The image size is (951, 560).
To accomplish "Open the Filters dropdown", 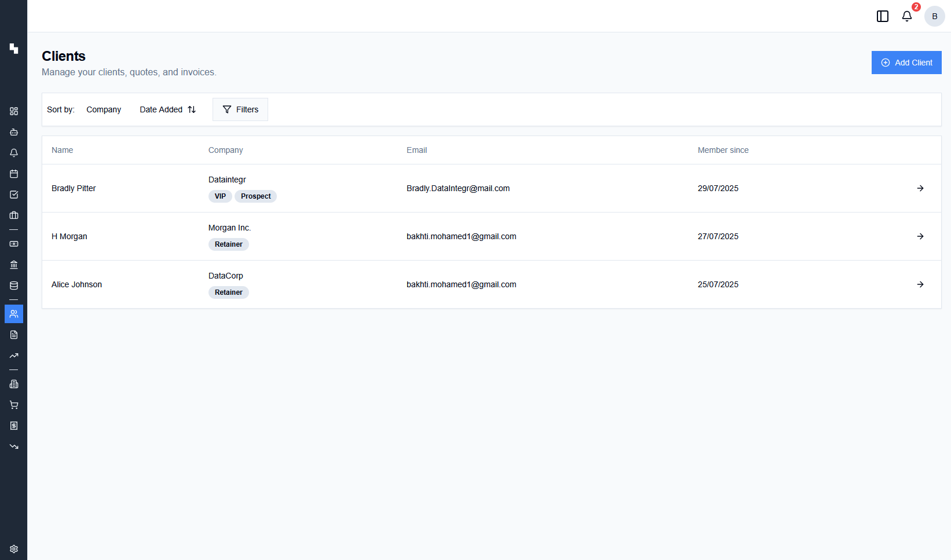I will (240, 109).
